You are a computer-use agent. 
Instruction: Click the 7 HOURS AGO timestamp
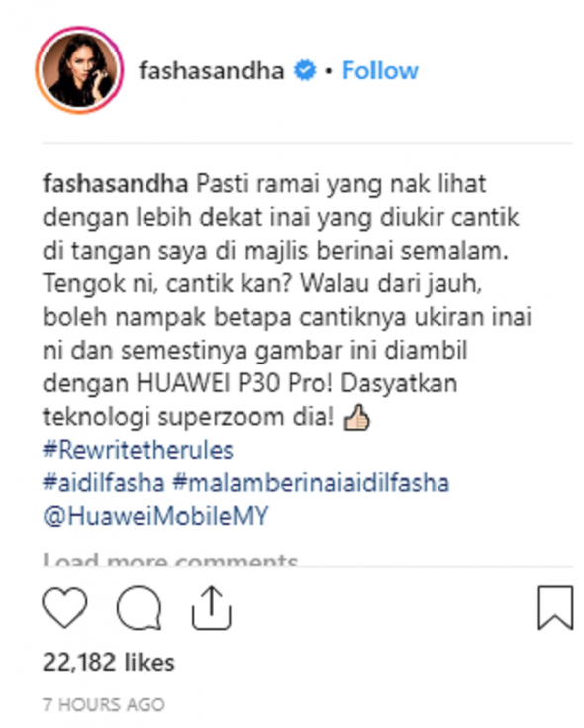pos(104,705)
